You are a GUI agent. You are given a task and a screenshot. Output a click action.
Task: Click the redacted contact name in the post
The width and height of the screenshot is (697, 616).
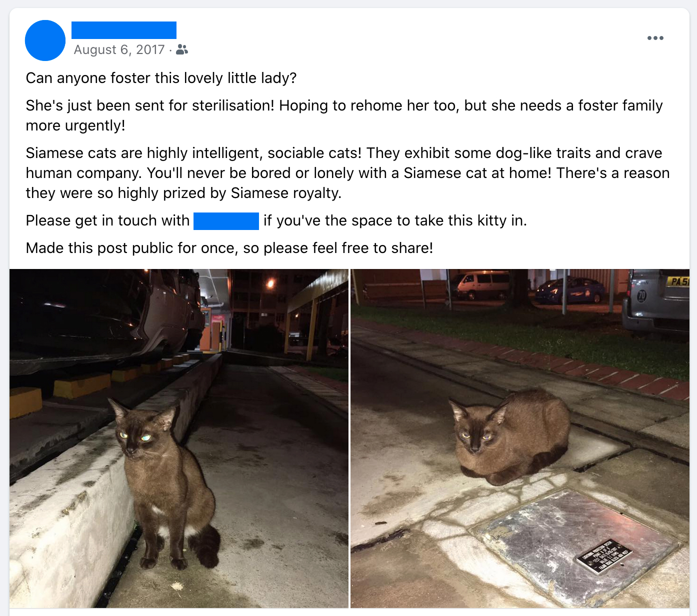(226, 221)
